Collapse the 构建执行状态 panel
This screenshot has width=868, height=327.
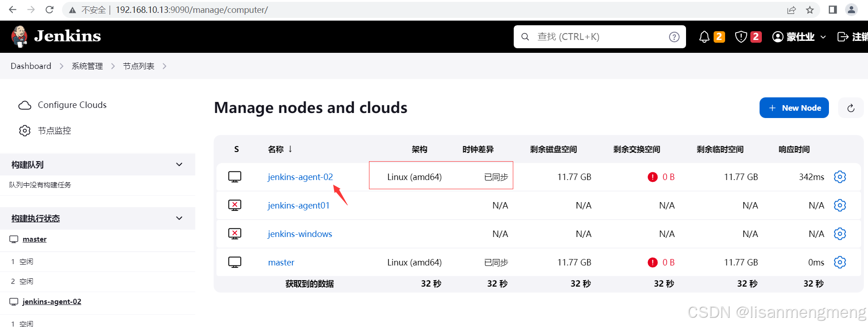click(x=179, y=218)
